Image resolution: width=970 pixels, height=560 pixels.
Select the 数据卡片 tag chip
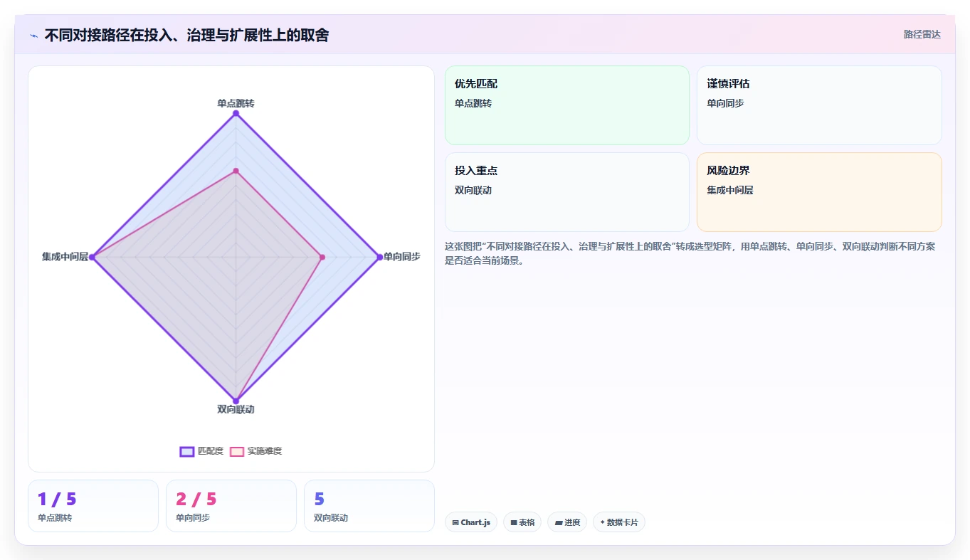(x=619, y=522)
